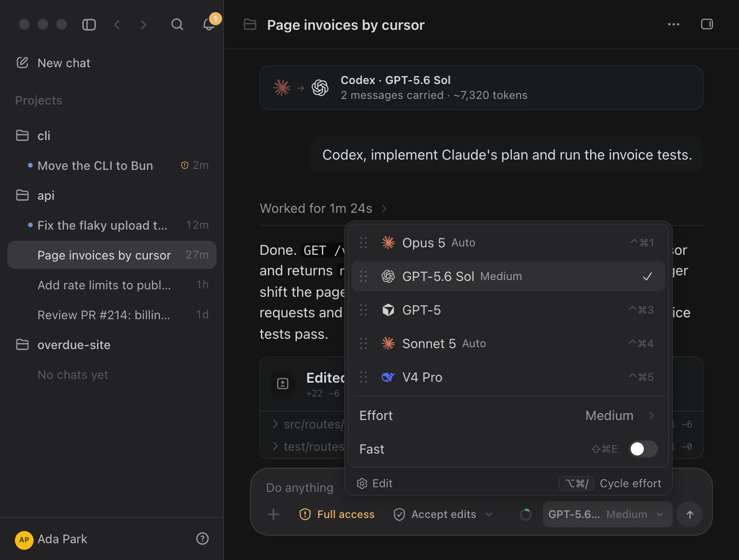Click Edit in the model menu footer
This screenshot has height=560, width=739.
tap(375, 483)
